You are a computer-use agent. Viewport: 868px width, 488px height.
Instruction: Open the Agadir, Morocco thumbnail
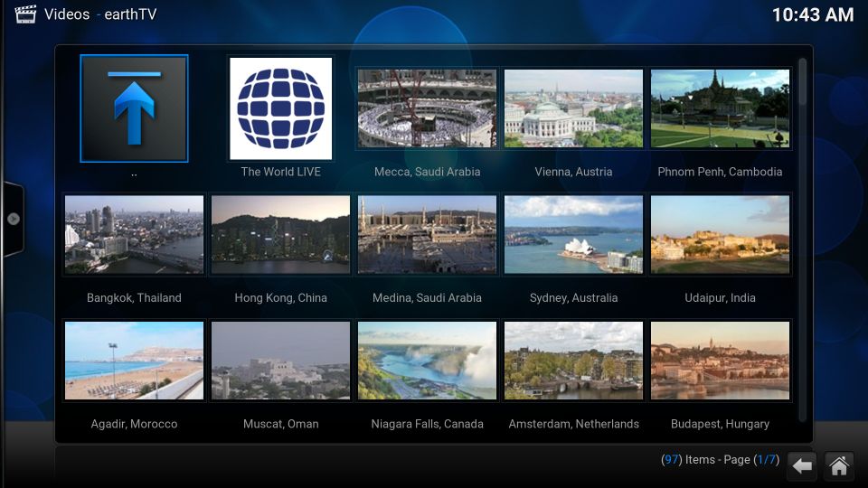click(134, 361)
